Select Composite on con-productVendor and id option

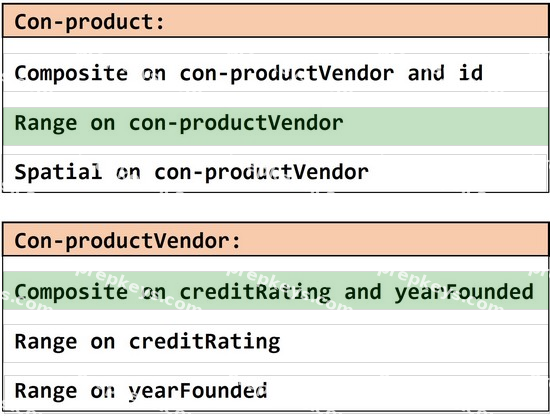[275, 73]
